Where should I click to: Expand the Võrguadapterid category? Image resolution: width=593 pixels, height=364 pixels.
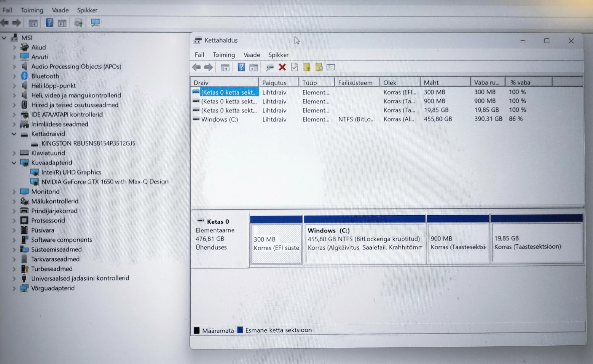coord(14,288)
